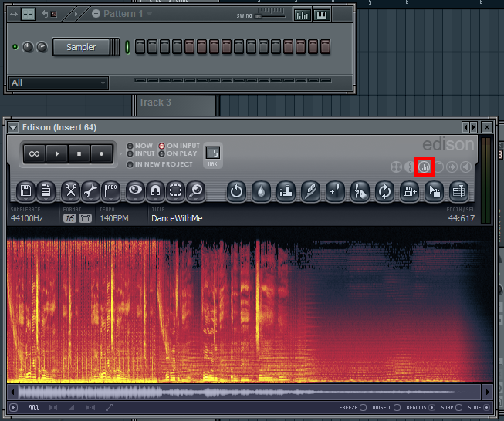Open Edison's eye view menu
504x421 pixels.
[135, 191]
